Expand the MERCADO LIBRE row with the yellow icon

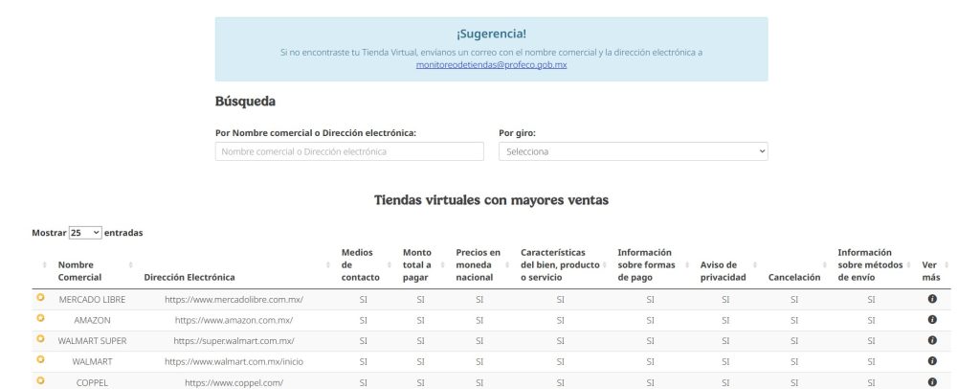point(40,298)
